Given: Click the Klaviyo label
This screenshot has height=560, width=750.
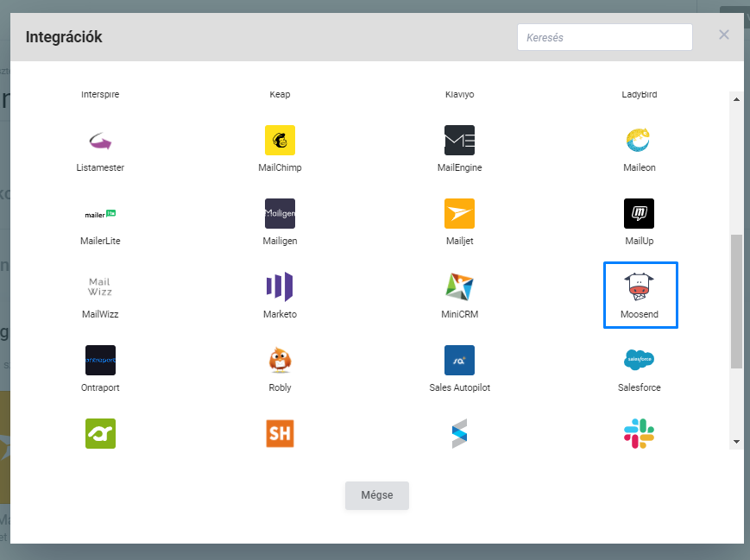Looking at the screenshot, I should 460,94.
